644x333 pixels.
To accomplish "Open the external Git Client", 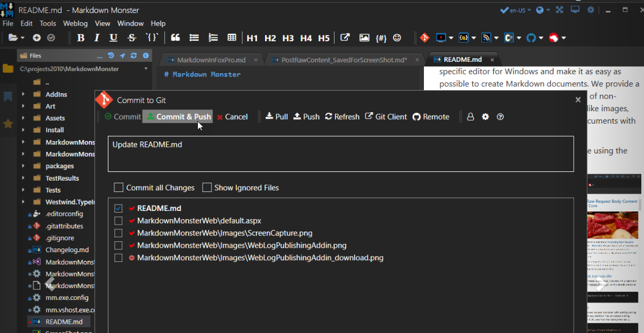I will coord(385,117).
